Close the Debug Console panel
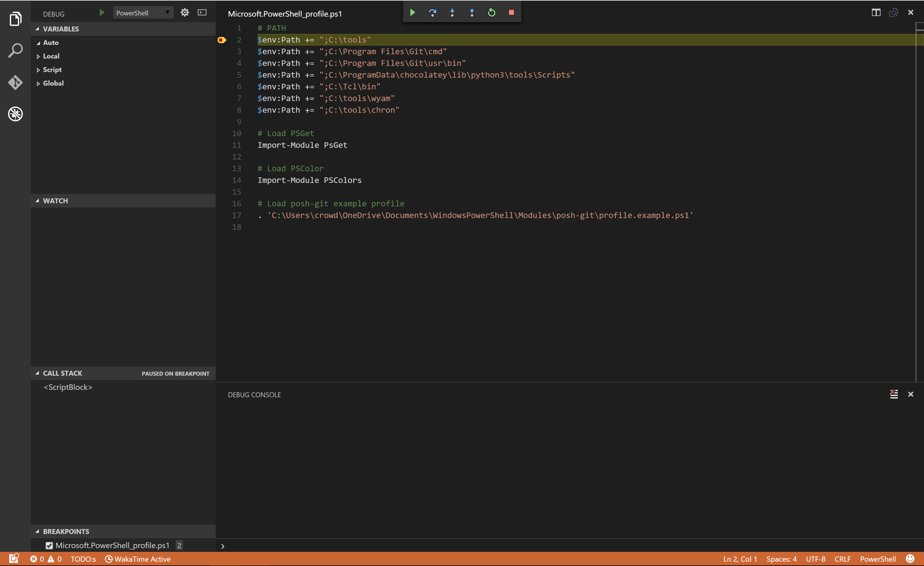This screenshot has height=566, width=924. (x=910, y=394)
